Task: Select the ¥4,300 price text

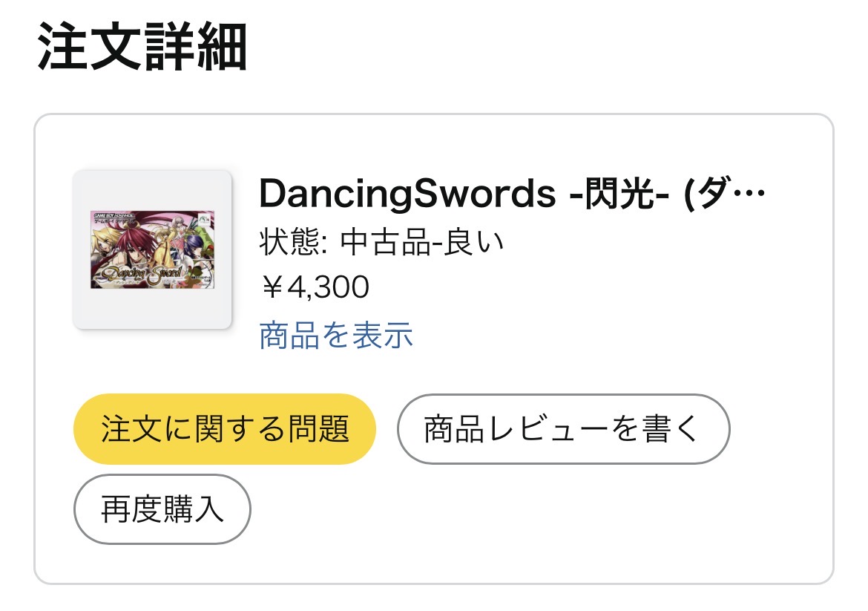Action: point(315,287)
